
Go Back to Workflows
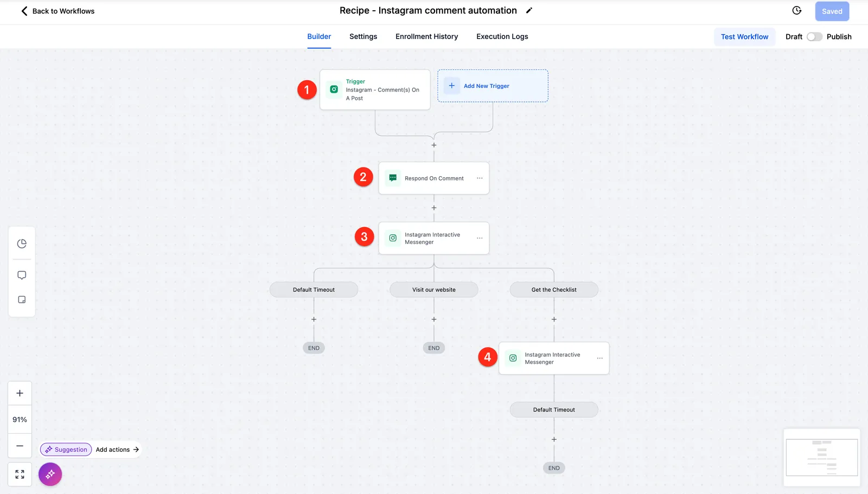point(58,11)
